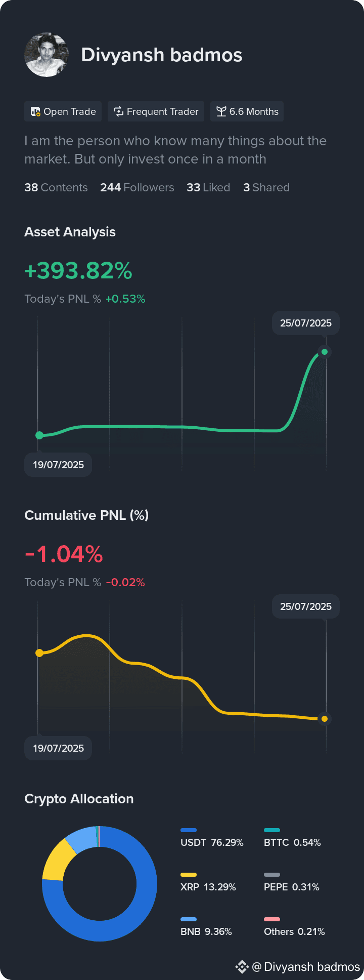
Task: Open the 33 Liked stat
Action: pos(208,188)
